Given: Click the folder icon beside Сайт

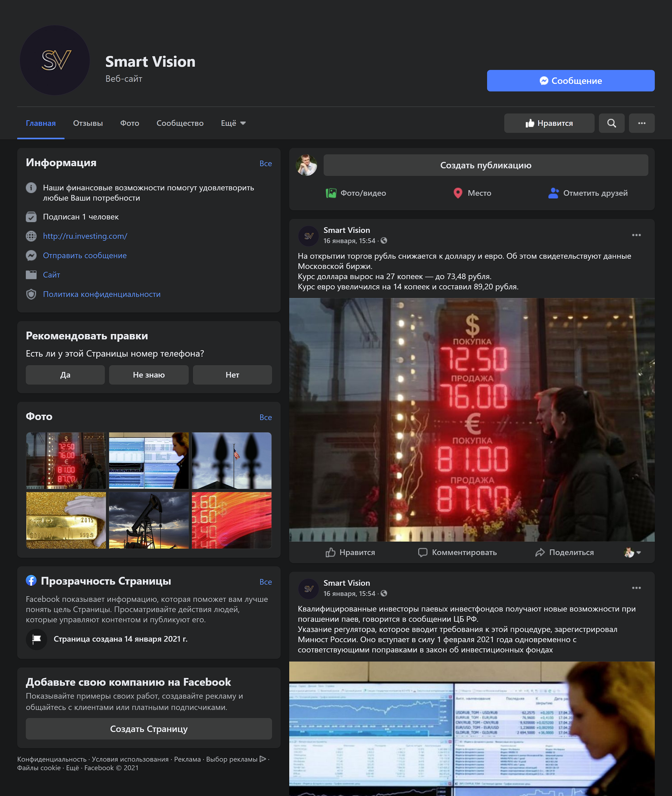Looking at the screenshot, I should coord(31,275).
